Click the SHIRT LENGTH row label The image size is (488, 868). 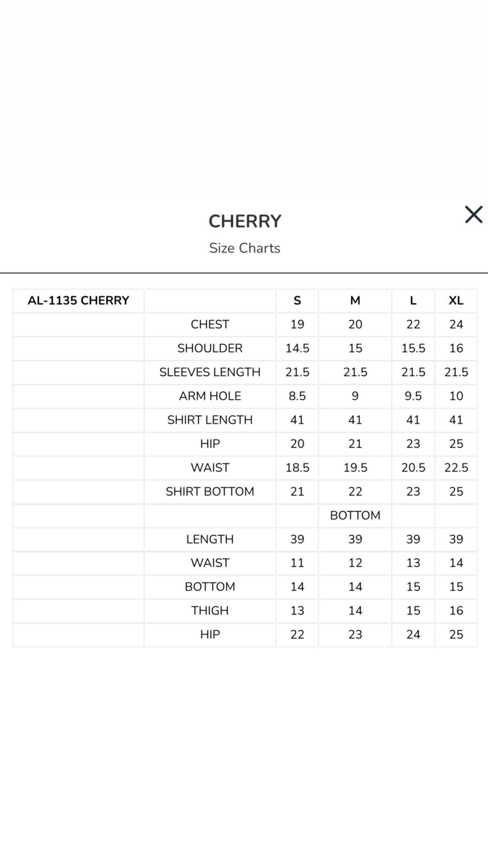click(x=209, y=420)
